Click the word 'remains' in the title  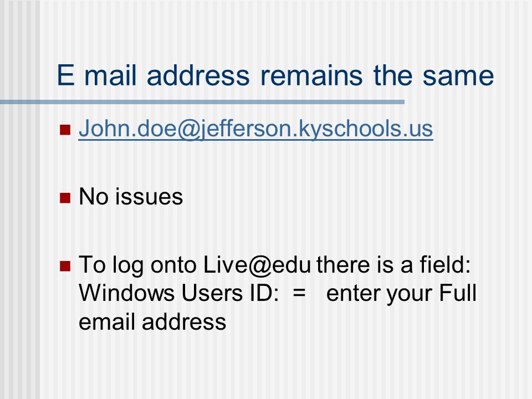tap(311, 75)
